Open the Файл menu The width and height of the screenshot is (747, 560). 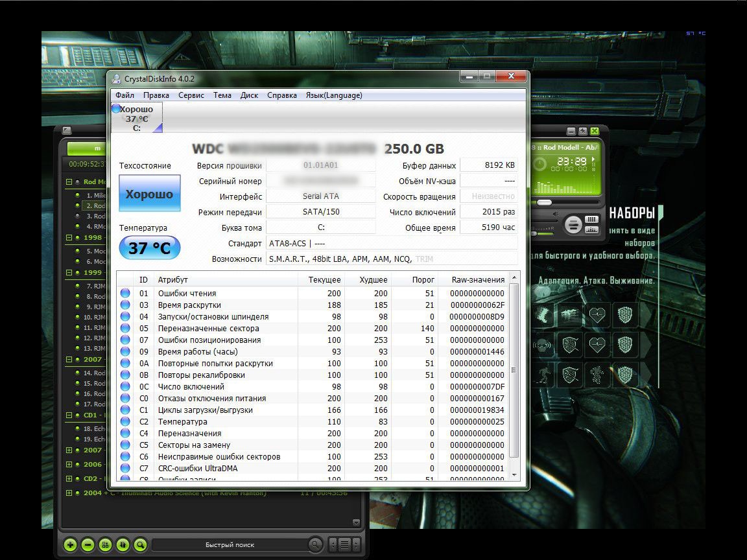pos(124,95)
